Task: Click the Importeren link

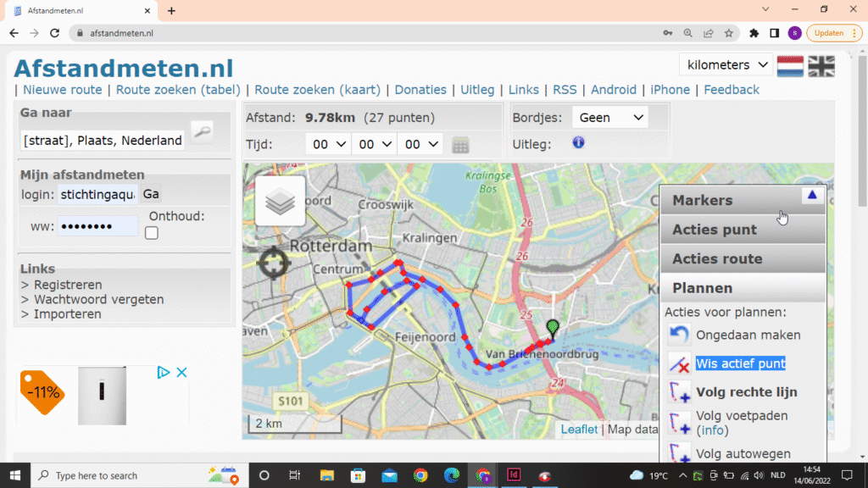Action: point(68,313)
